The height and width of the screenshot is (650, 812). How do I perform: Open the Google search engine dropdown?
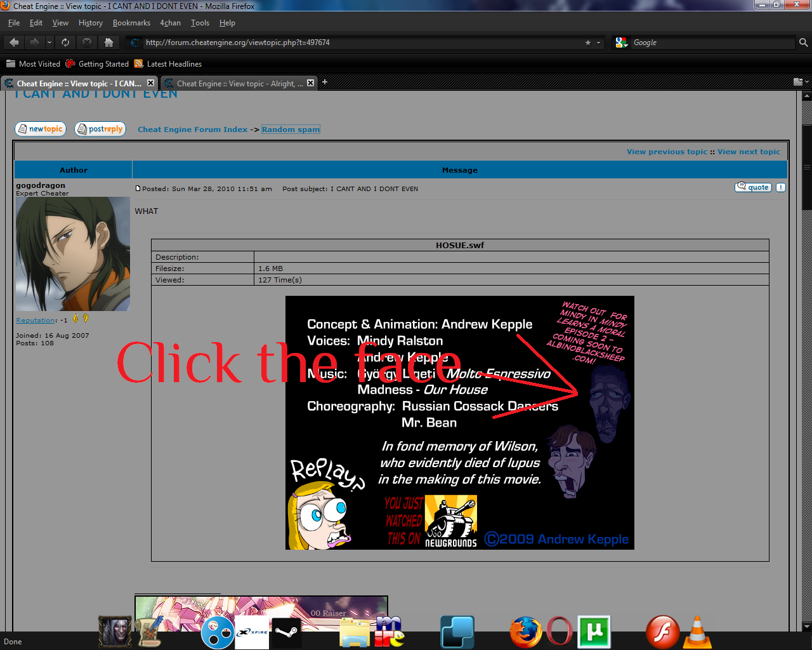(x=620, y=43)
